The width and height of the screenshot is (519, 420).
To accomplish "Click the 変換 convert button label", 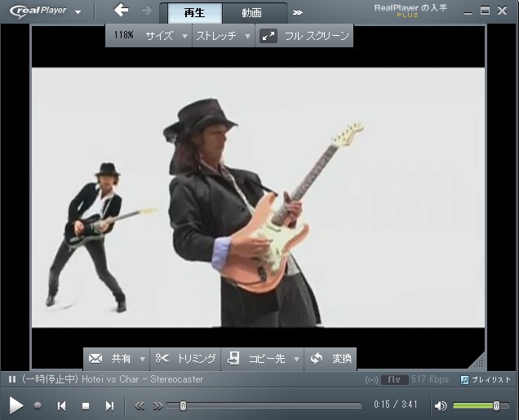I will [x=342, y=359].
